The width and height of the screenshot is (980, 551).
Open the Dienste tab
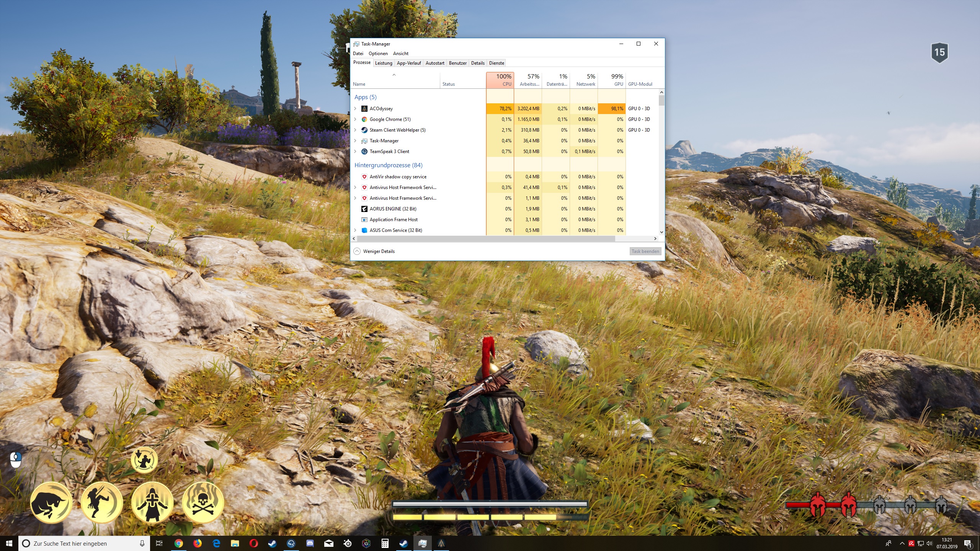click(497, 63)
